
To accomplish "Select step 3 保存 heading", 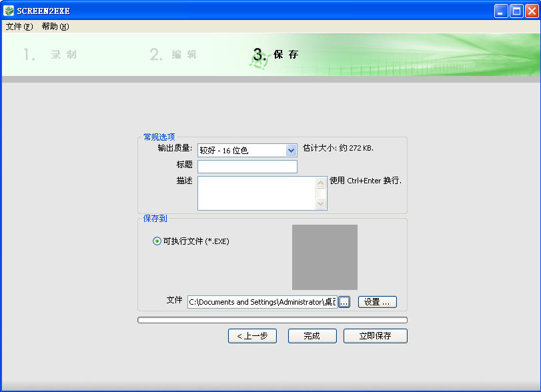I will pos(276,55).
